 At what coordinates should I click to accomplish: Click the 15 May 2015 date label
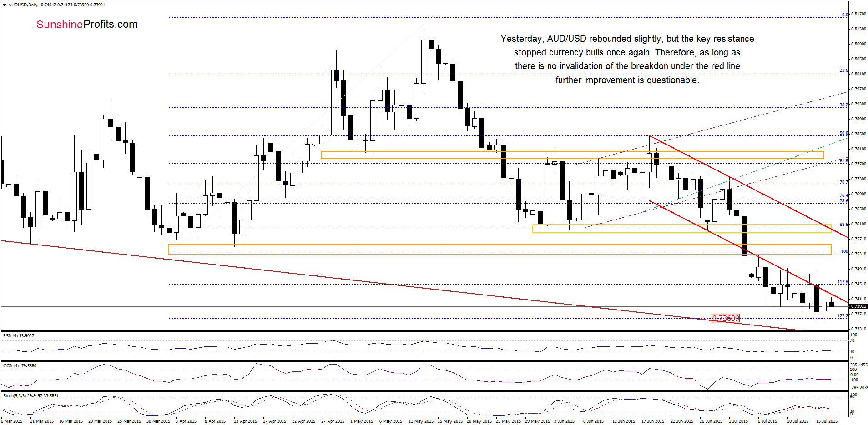(x=450, y=421)
